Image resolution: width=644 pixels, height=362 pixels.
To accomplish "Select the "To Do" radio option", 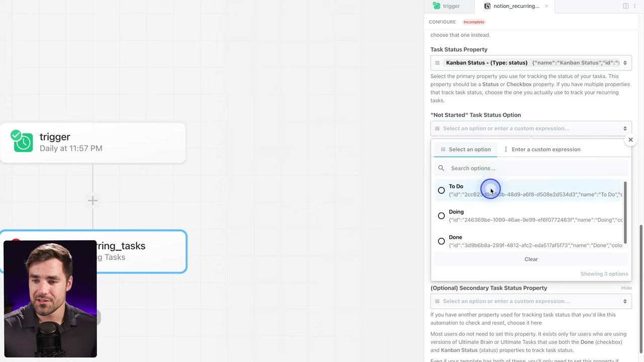I will 441,191.
